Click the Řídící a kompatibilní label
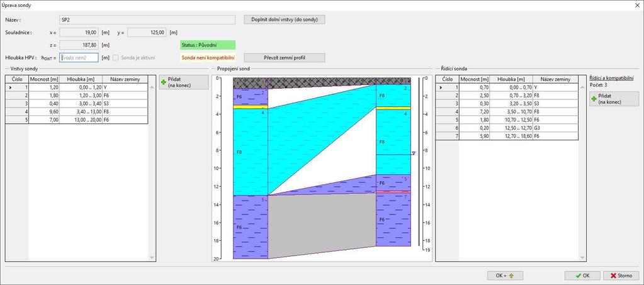644x285 pixels. pos(611,77)
